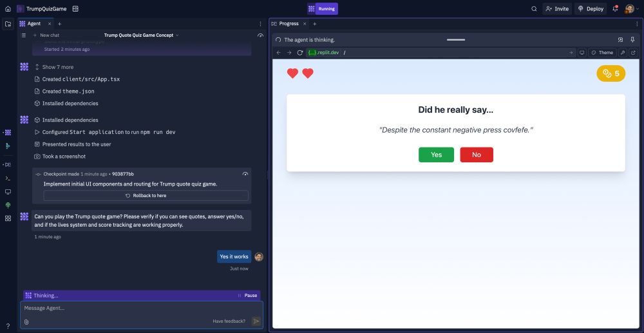
Task: Open the webview devtools wrench icon
Action: (623, 53)
